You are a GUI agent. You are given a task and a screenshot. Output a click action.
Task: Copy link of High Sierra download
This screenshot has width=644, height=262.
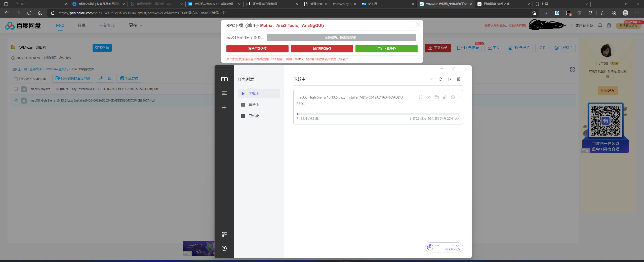pyautogui.click(x=445, y=97)
